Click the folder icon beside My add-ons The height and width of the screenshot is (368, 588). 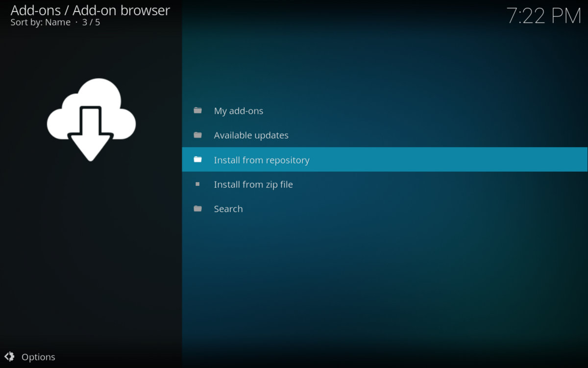tap(197, 110)
